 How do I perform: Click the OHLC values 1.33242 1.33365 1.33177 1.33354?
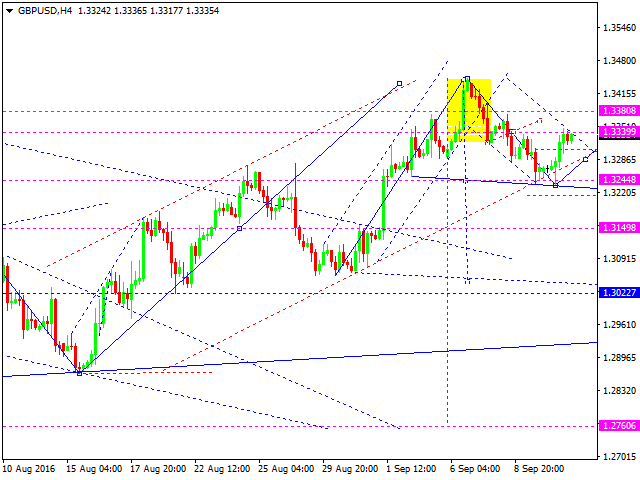pyautogui.click(x=149, y=11)
